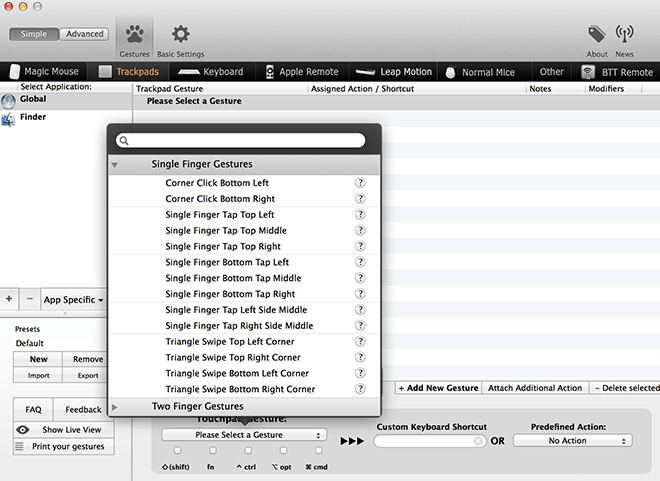Click the search magnifier icon in popup
The width and height of the screenshot is (660, 481).
pyautogui.click(x=124, y=141)
